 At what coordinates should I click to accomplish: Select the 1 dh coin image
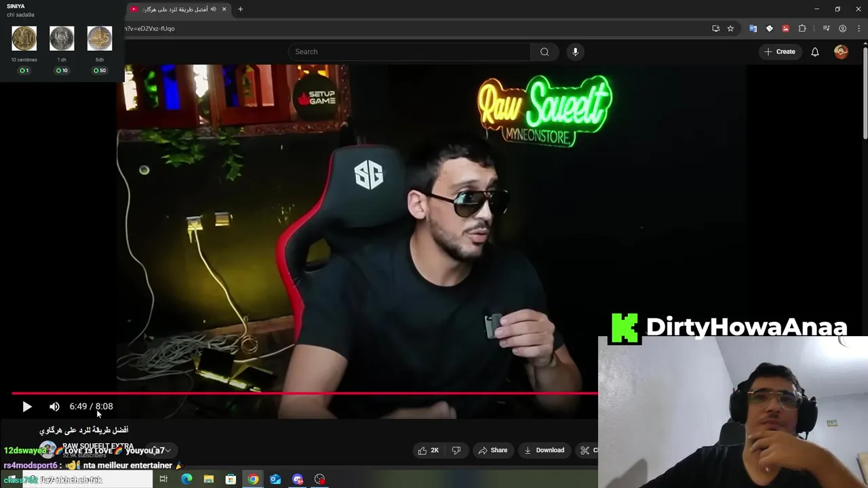62,39
